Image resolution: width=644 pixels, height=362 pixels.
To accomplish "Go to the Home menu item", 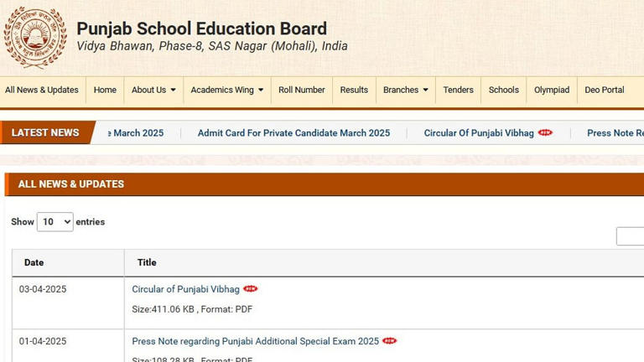I will pyautogui.click(x=105, y=90).
